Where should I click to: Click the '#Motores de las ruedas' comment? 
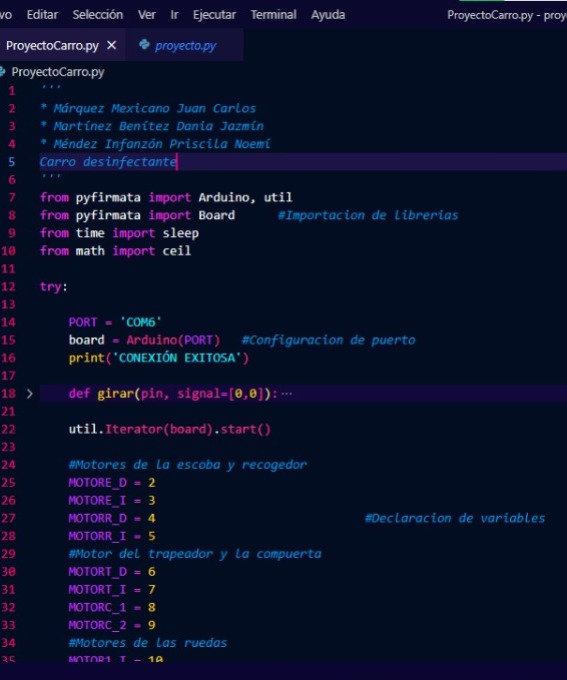[148, 643]
